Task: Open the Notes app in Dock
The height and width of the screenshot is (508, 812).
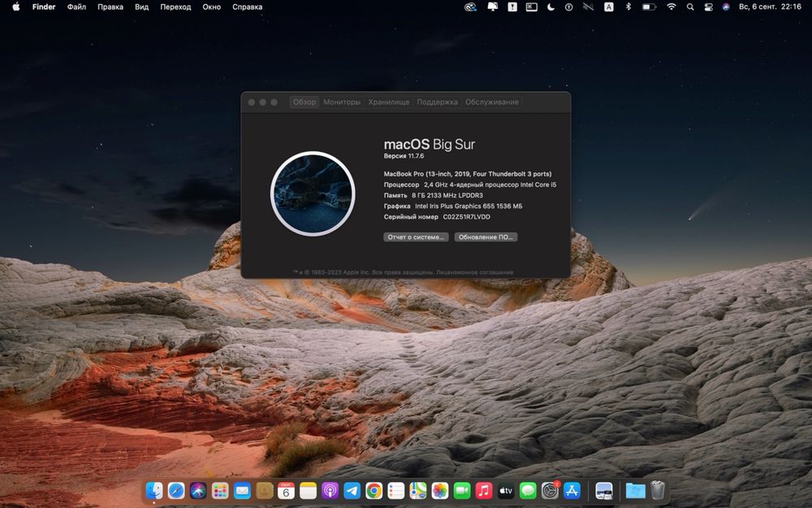Action: click(x=308, y=490)
